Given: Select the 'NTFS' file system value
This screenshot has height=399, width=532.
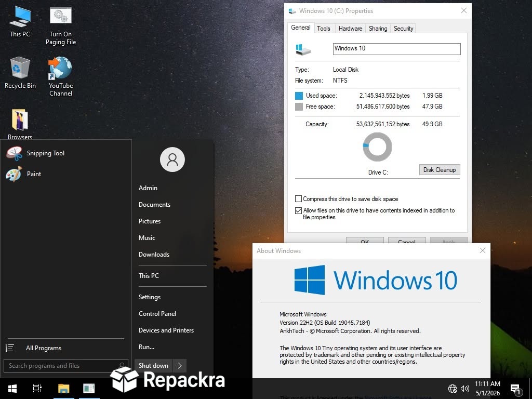Looking at the screenshot, I should (340, 81).
